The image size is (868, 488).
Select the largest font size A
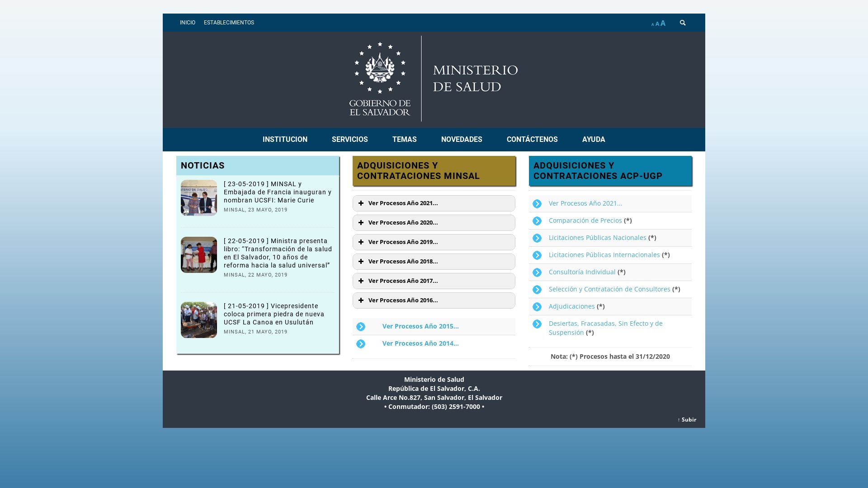click(x=663, y=23)
